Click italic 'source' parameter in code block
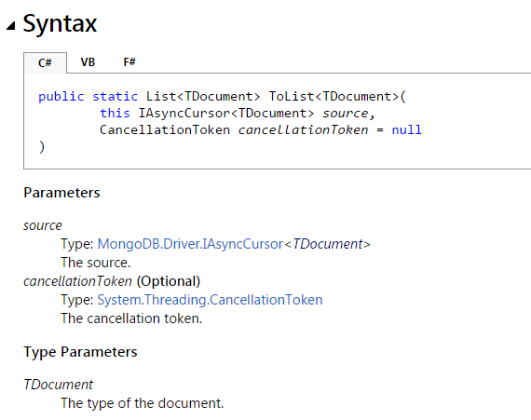The width and height of the screenshot is (531, 420). tap(345, 114)
